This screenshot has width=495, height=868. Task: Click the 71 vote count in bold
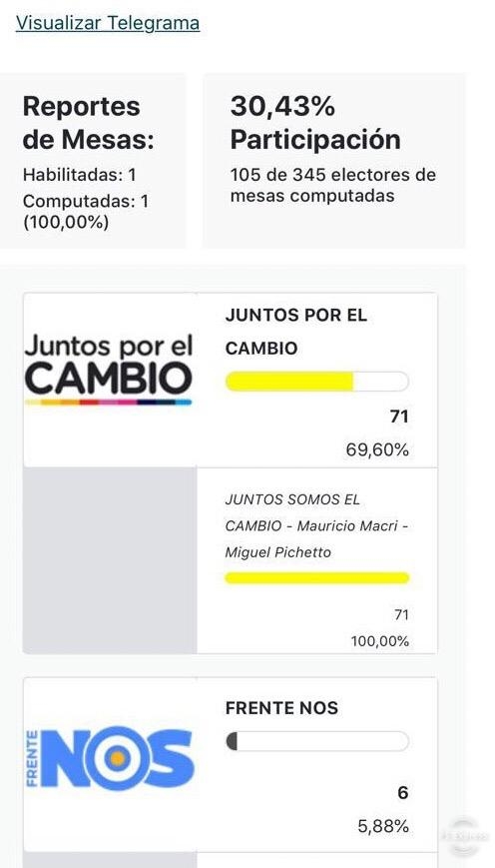click(x=399, y=417)
